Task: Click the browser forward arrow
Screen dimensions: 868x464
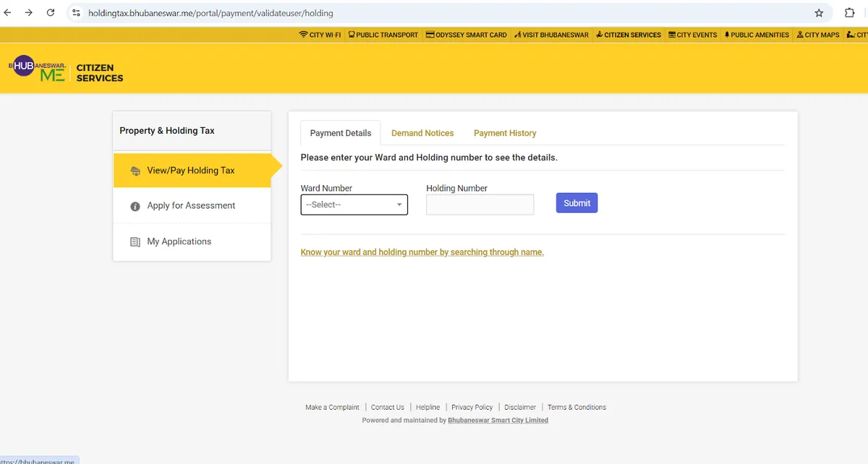Action: pyautogui.click(x=28, y=13)
